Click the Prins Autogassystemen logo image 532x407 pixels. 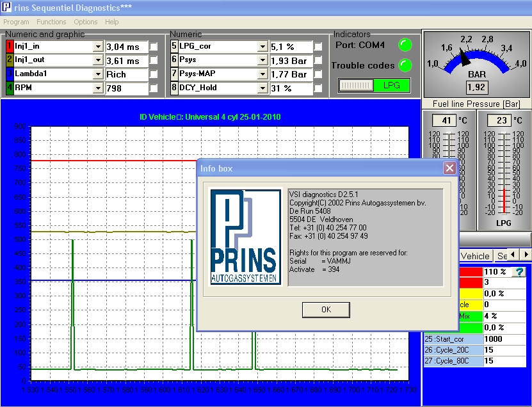coord(246,237)
